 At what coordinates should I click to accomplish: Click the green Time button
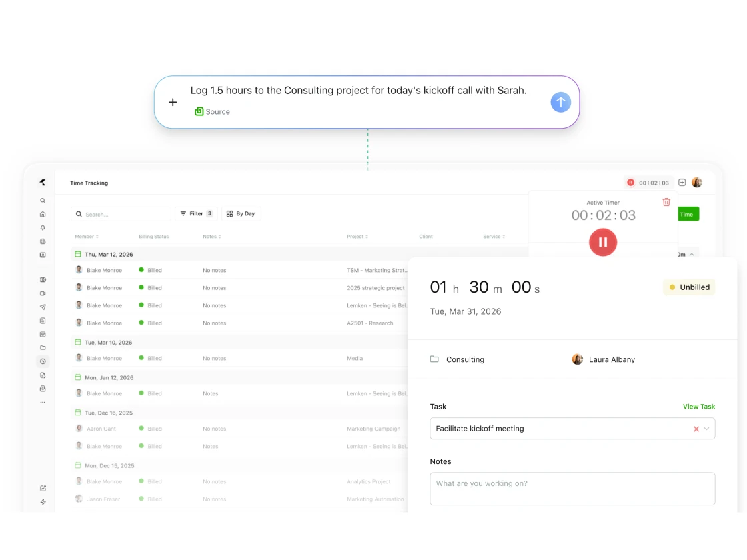pyautogui.click(x=688, y=214)
